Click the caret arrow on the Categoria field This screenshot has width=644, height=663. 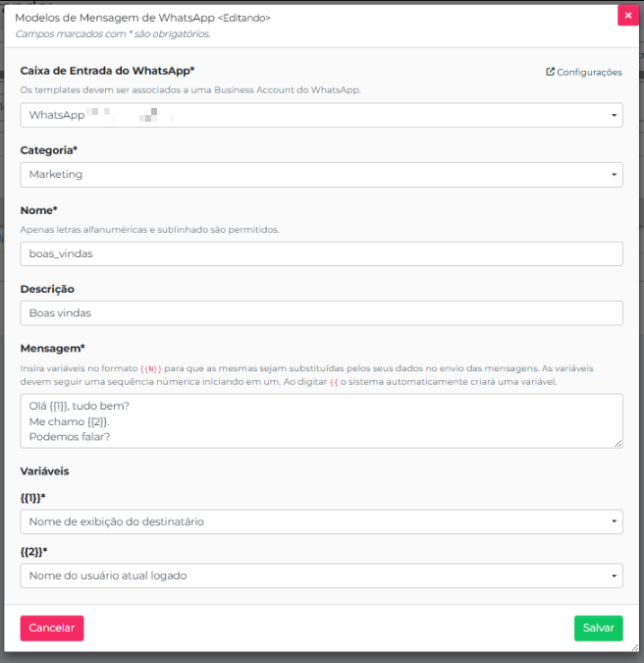click(x=615, y=175)
